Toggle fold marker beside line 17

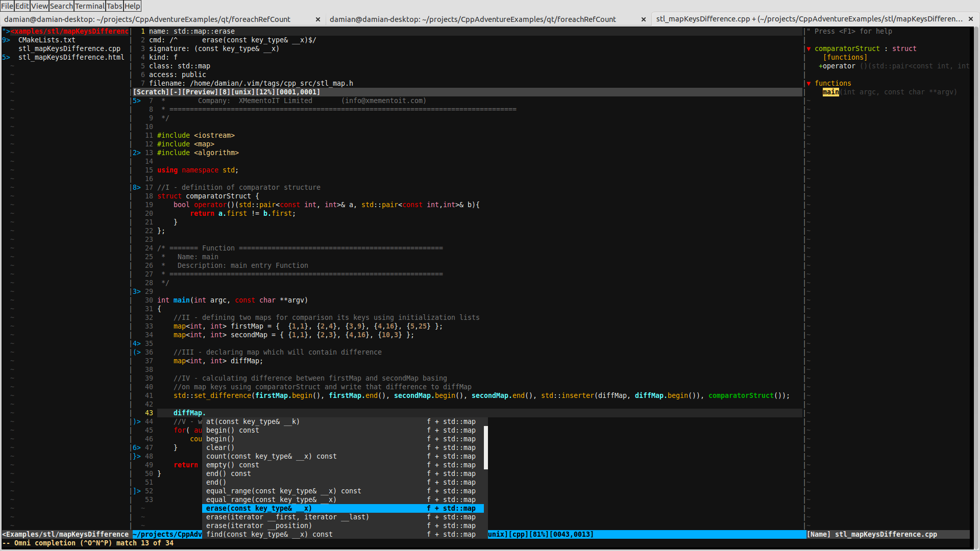coord(136,188)
